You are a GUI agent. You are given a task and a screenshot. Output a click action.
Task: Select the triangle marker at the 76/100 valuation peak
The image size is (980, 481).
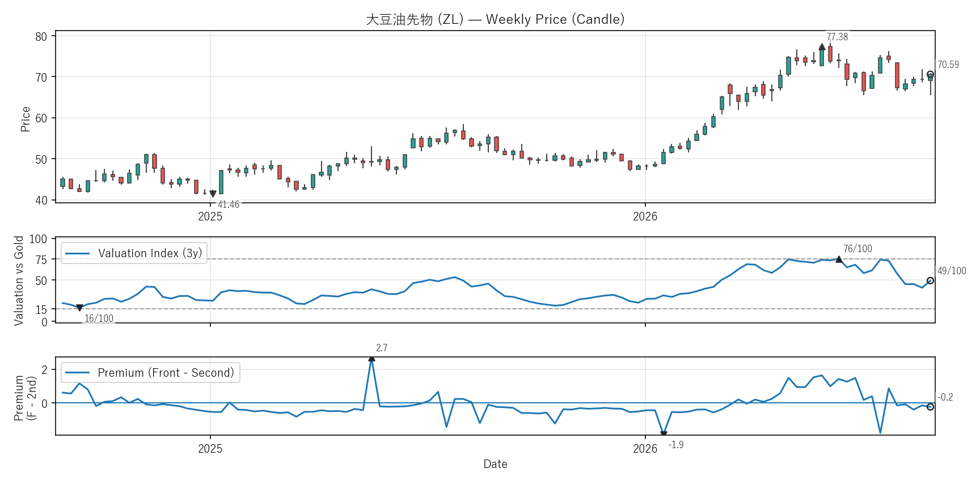point(839,259)
